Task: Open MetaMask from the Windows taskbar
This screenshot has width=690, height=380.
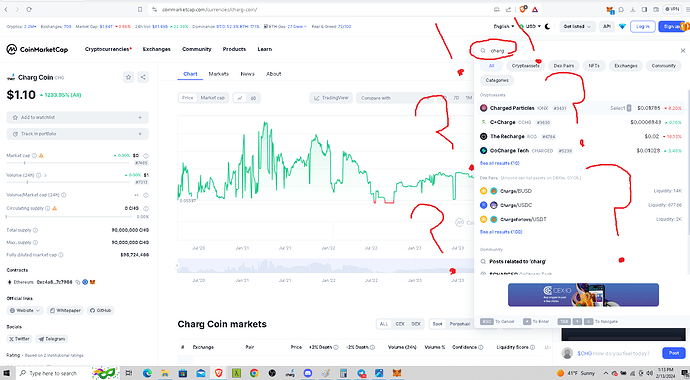Action: (397, 373)
